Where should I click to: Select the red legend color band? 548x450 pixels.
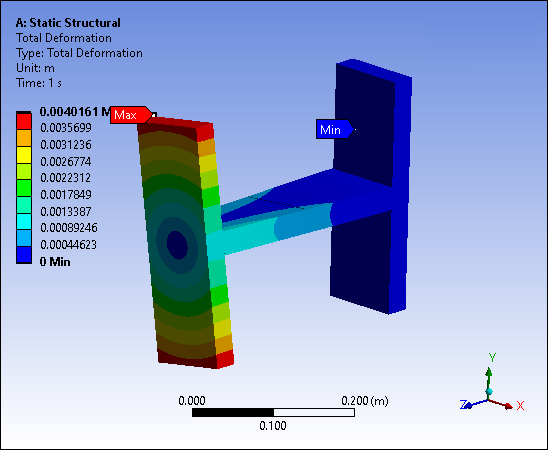(24, 121)
